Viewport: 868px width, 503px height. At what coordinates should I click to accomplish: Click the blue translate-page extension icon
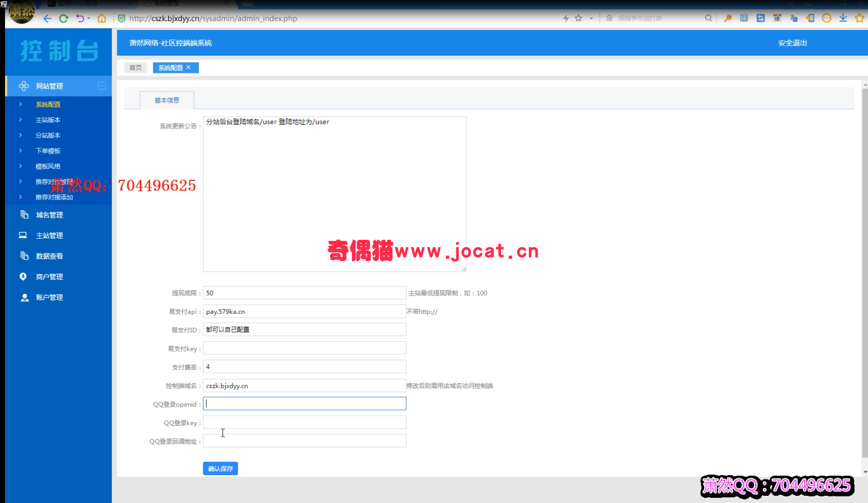coord(744,18)
